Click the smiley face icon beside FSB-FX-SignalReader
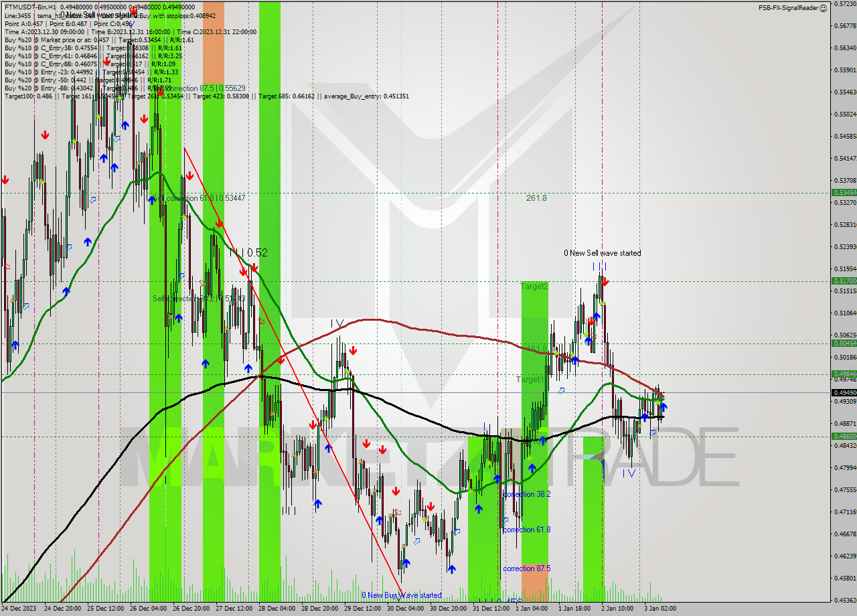Screen dimensions: 857x616 823,8
